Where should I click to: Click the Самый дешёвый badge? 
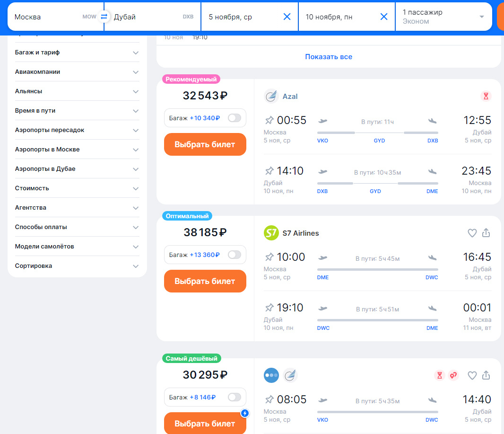pos(191,358)
